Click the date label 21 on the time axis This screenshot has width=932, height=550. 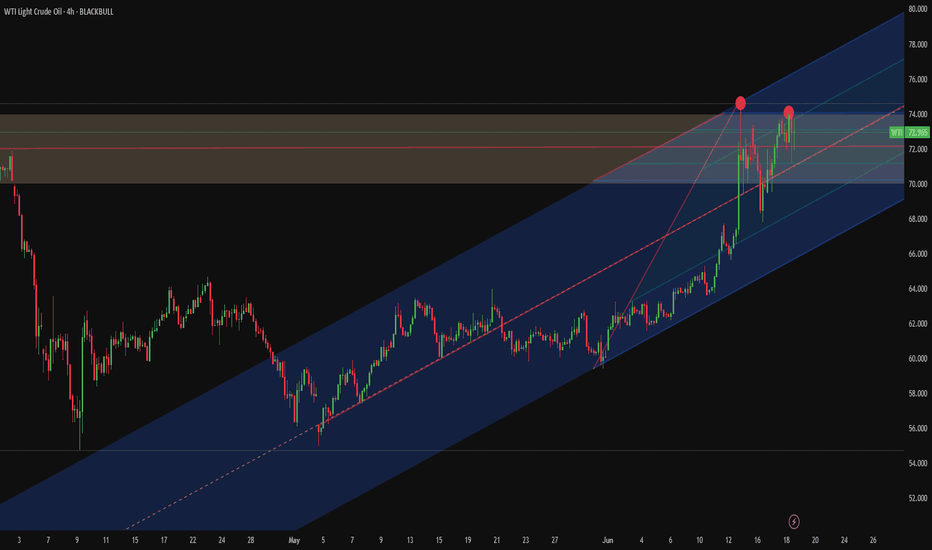coord(496,540)
